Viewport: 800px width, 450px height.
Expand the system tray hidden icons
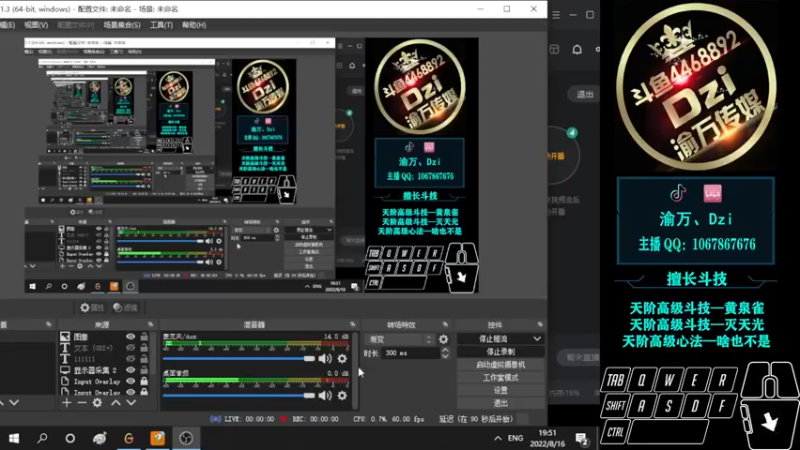(x=497, y=438)
